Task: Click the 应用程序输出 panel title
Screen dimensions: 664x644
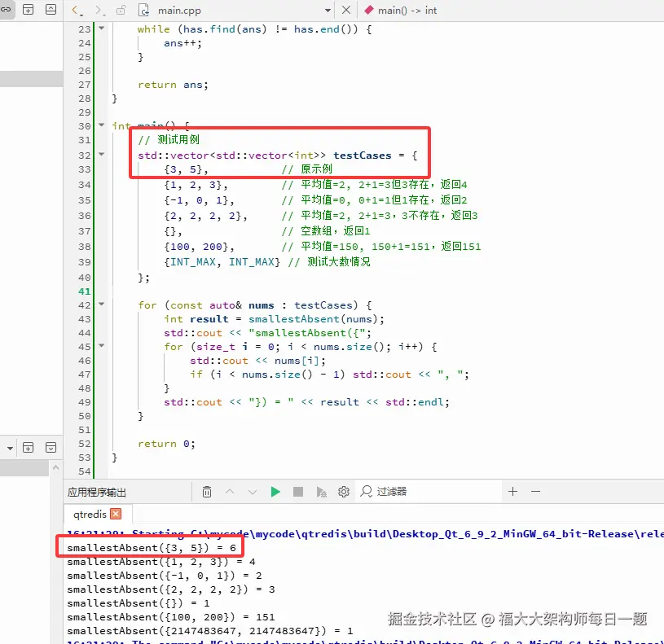Action: click(x=97, y=492)
